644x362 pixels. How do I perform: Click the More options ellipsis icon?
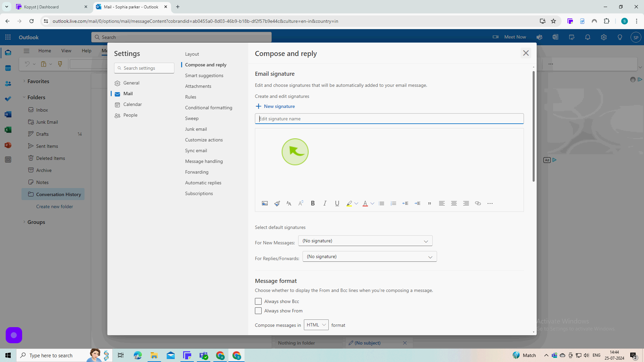click(490, 203)
